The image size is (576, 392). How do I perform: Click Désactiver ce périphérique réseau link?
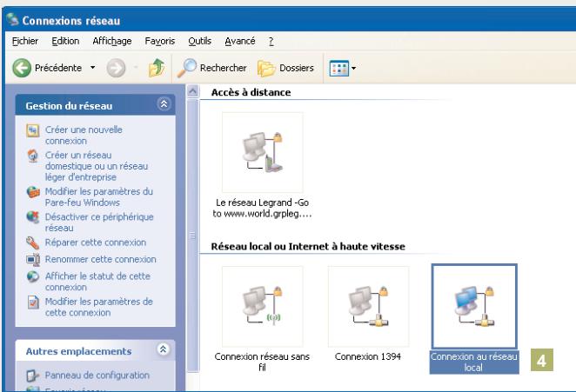(99, 222)
